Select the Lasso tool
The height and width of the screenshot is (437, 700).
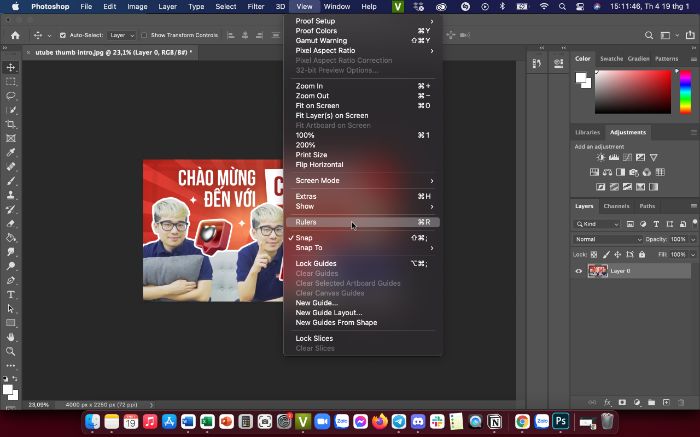(x=11, y=96)
